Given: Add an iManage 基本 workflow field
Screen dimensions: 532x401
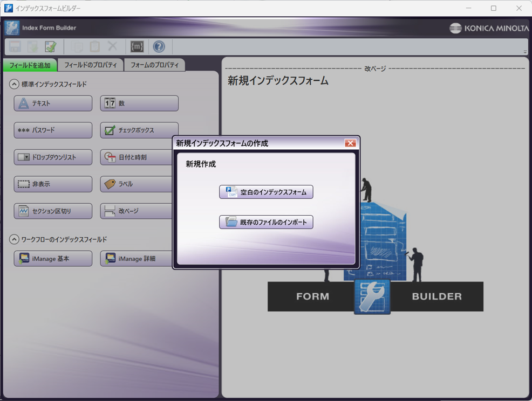Looking at the screenshot, I should [53, 259].
